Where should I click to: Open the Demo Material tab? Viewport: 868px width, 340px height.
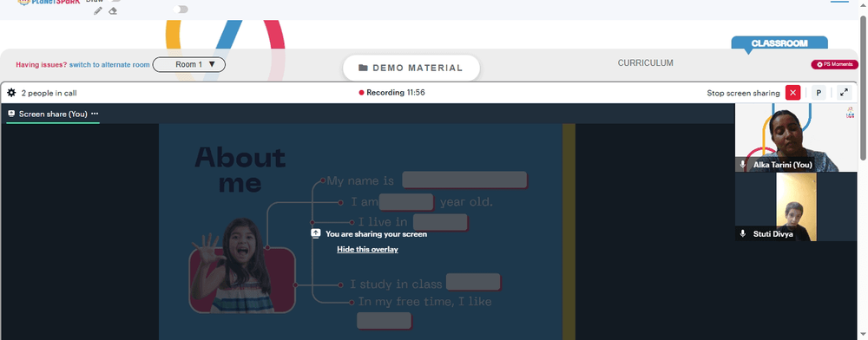(411, 68)
